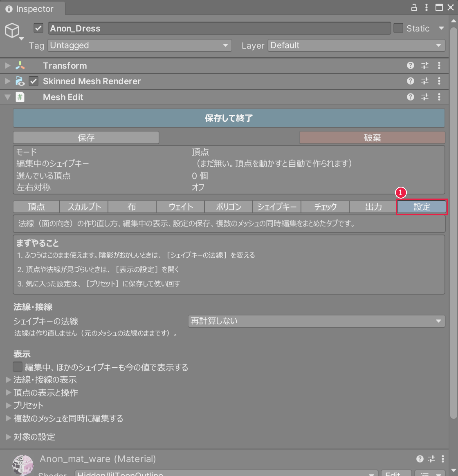Open Anon_mat_ware material presets icon
Image resolution: width=458 pixels, height=476 pixels.
431,459
